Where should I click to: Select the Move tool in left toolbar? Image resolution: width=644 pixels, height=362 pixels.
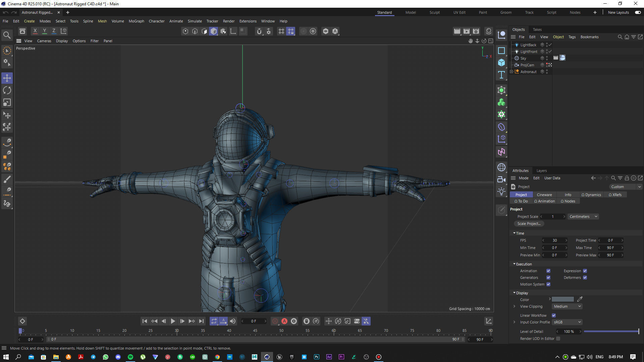pyautogui.click(x=7, y=78)
